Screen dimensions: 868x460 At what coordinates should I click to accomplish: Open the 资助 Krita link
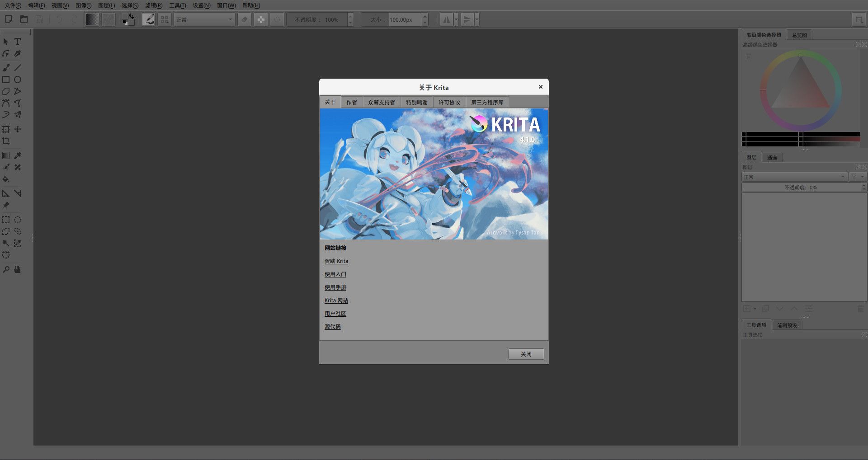coord(336,261)
